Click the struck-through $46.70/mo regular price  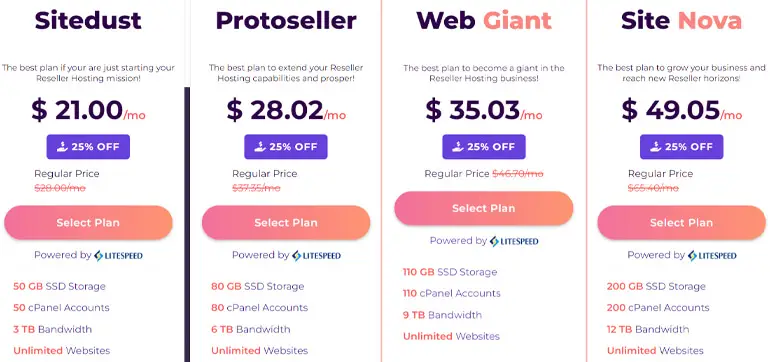(518, 174)
